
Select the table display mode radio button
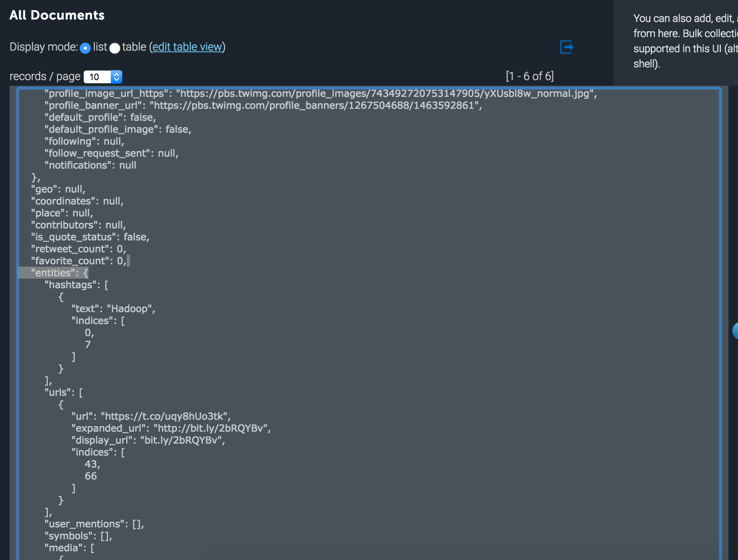click(115, 48)
